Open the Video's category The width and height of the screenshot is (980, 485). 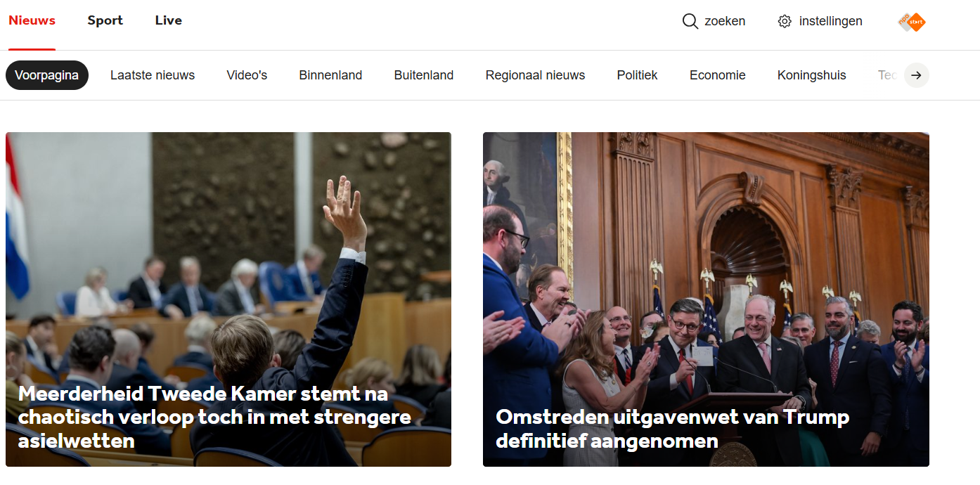point(247,75)
